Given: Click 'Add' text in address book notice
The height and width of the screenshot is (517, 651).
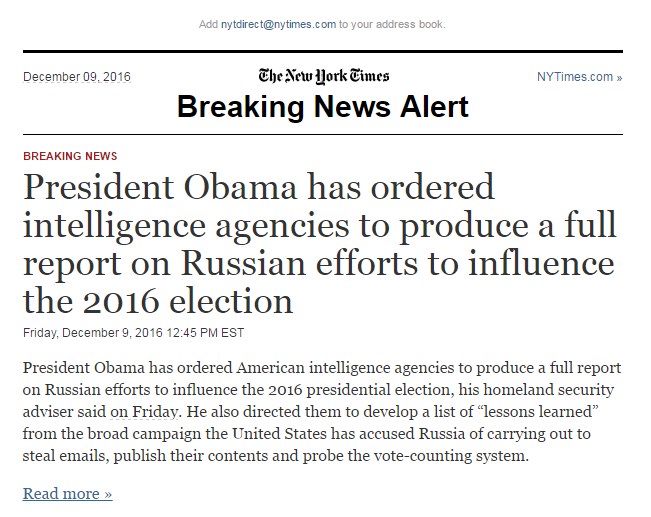Looking at the screenshot, I should click(208, 25).
